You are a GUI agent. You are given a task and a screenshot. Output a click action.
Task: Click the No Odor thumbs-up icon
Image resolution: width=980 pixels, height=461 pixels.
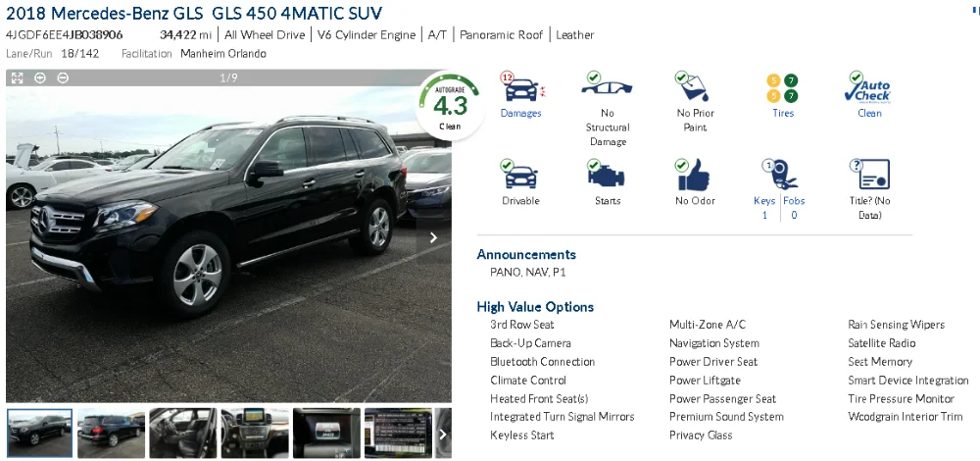[693, 174]
